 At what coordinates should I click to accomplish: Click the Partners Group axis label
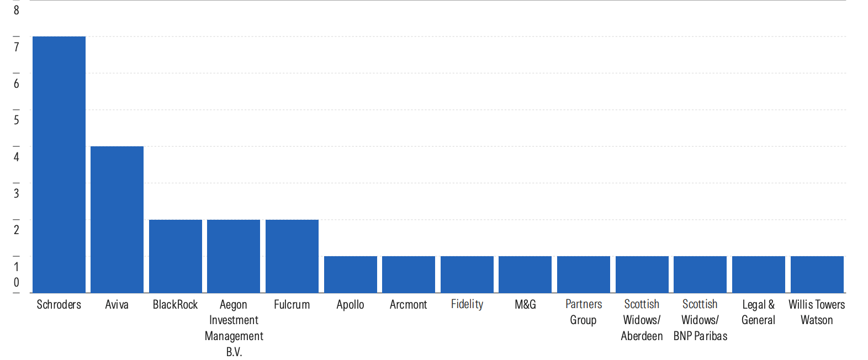coord(584,312)
